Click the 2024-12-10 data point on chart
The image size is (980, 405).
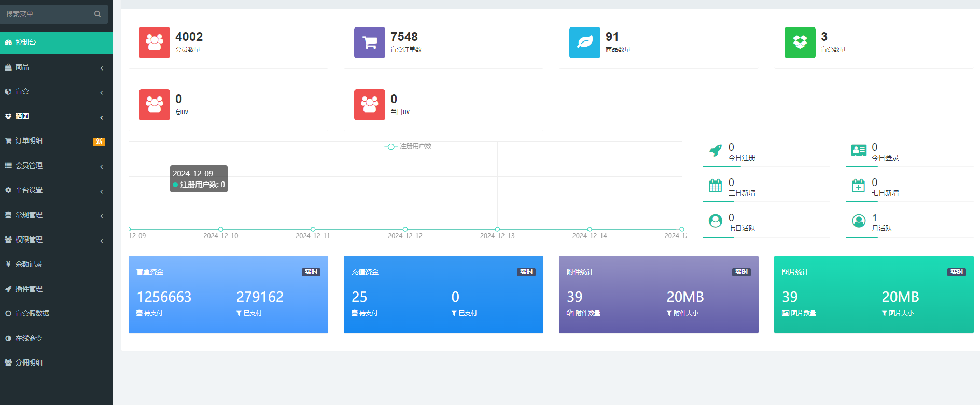point(221,229)
